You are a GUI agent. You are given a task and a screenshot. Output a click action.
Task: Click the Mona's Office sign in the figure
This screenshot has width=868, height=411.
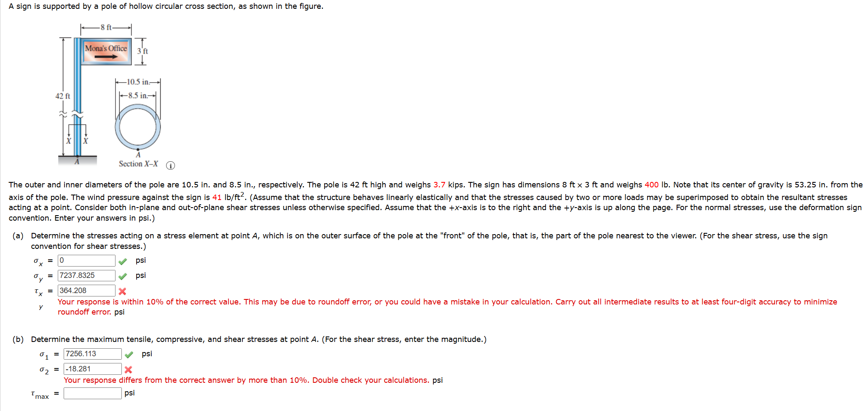pos(106,51)
